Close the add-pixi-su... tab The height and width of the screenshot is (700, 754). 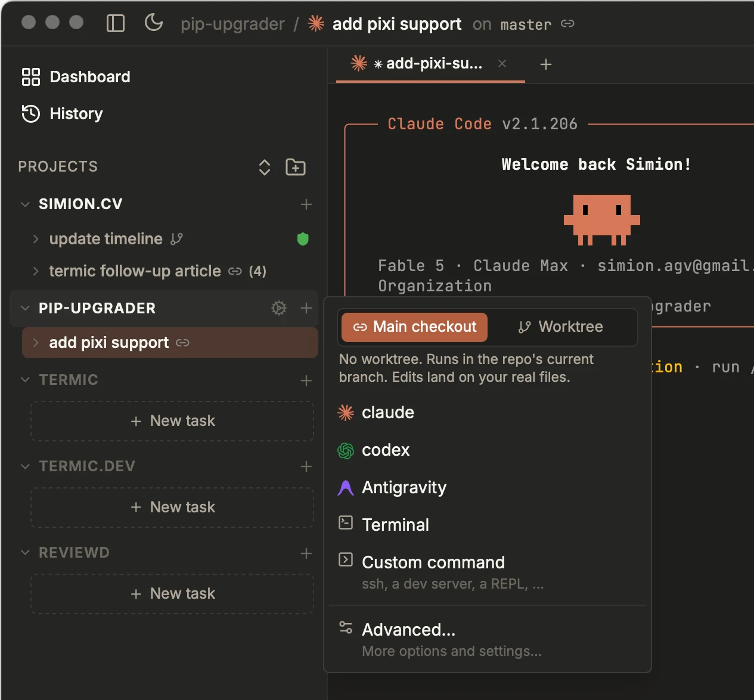(502, 63)
